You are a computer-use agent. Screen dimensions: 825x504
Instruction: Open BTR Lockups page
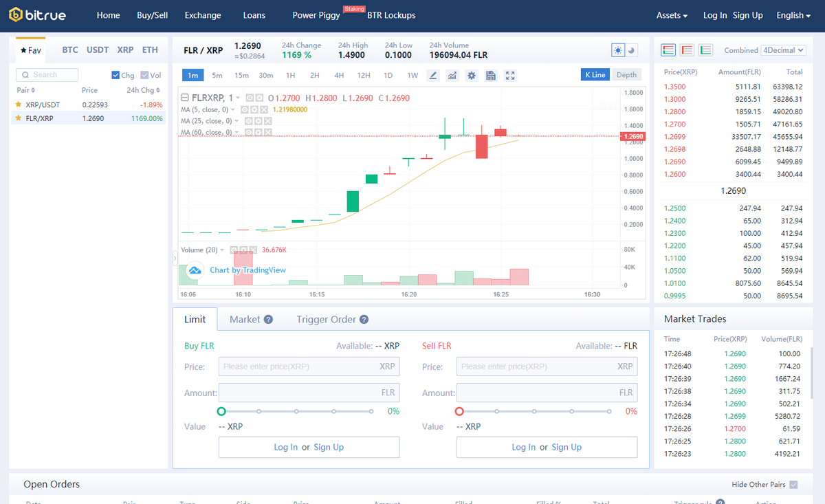coord(391,15)
